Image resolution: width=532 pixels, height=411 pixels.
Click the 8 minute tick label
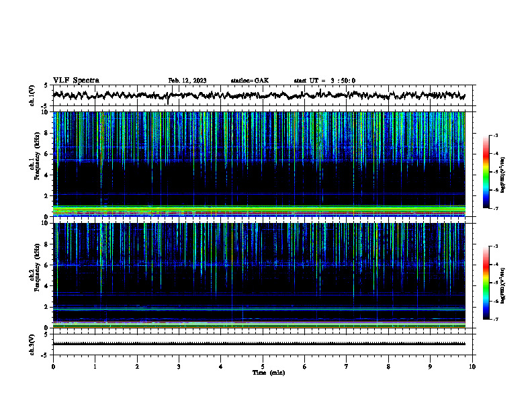(388, 367)
